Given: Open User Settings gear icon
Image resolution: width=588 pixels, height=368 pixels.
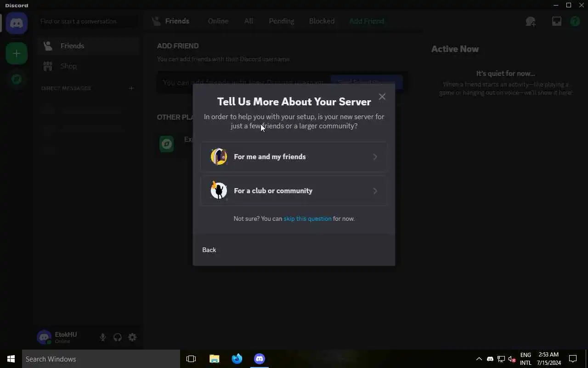Looking at the screenshot, I should tap(132, 337).
